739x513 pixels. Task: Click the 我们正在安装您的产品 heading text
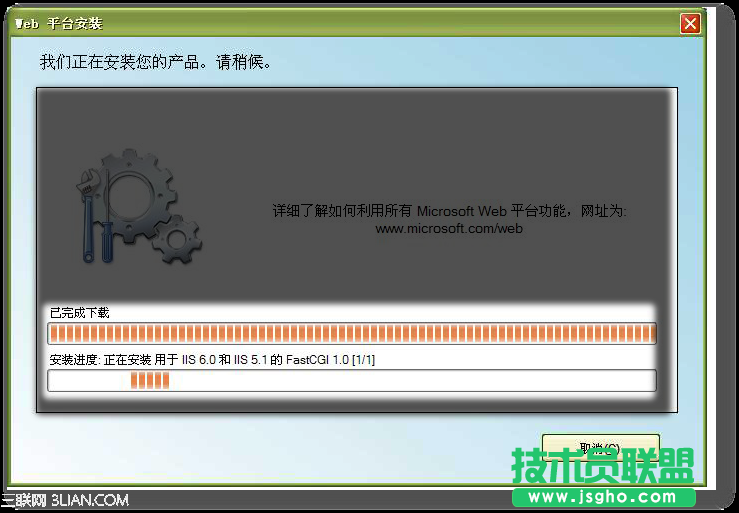click(156, 62)
